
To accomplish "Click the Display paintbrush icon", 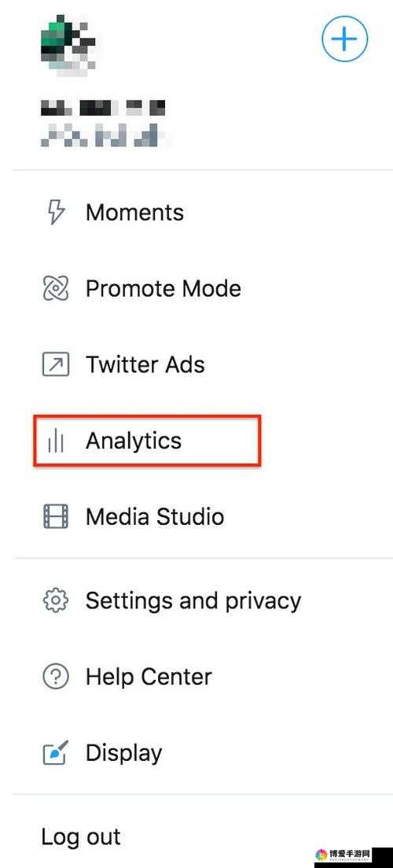I will (x=56, y=752).
